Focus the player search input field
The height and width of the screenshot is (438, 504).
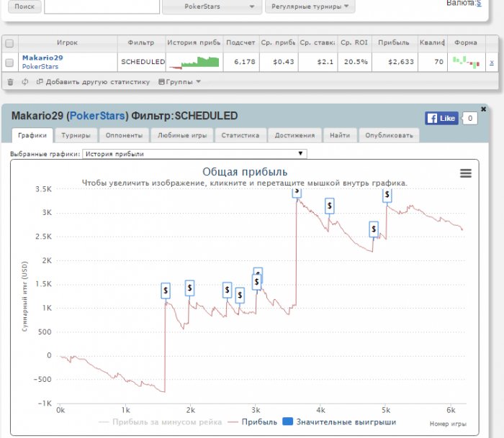[x=102, y=6]
